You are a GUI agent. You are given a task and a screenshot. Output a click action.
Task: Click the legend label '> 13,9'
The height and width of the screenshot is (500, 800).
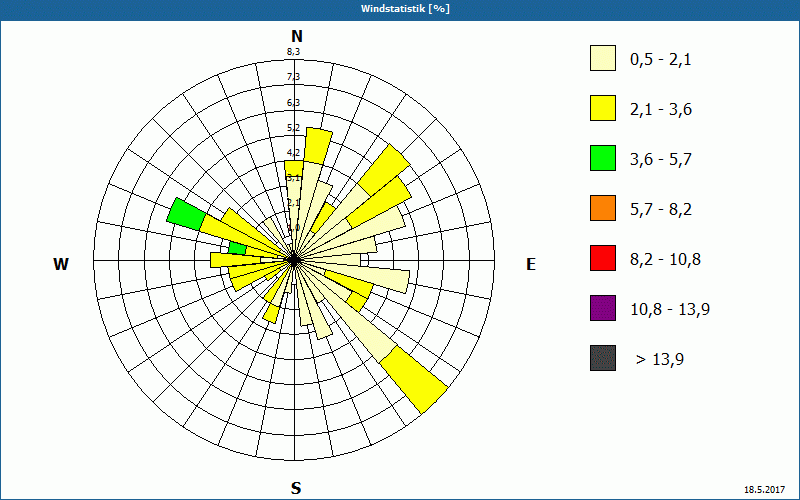pos(660,360)
